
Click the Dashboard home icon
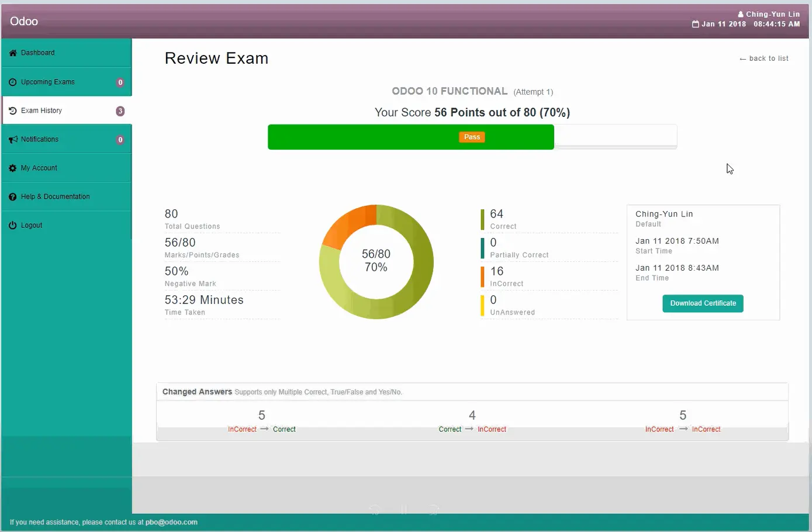point(13,53)
